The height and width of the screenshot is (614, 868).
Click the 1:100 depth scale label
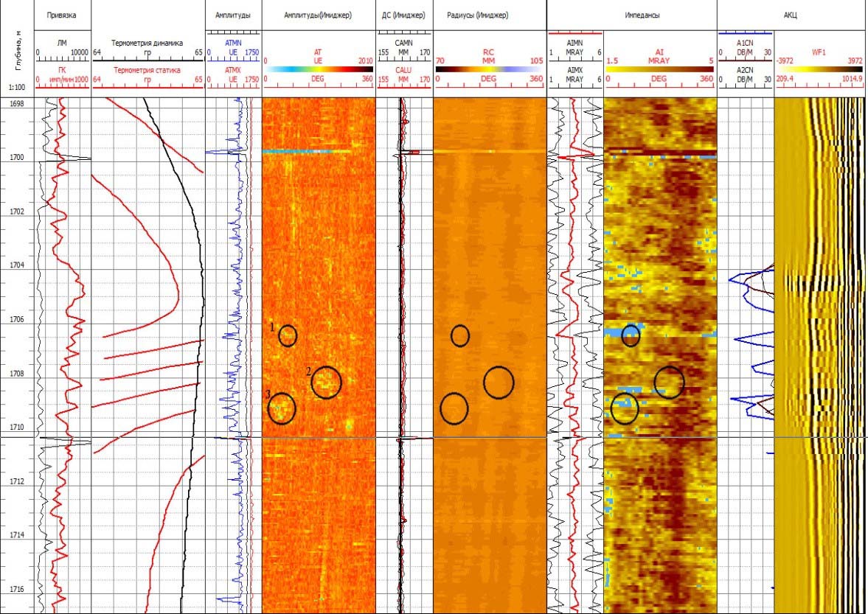[x=16, y=87]
